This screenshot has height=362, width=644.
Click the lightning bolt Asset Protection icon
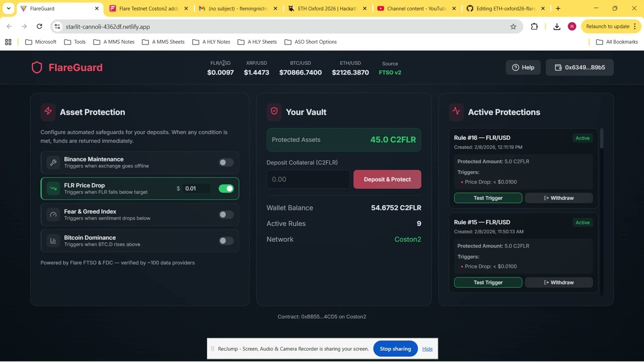(x=48, y=112)
